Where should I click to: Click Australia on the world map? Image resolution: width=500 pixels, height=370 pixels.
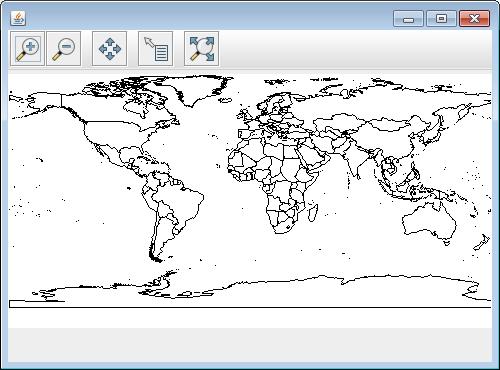click(x=429, y=221)
